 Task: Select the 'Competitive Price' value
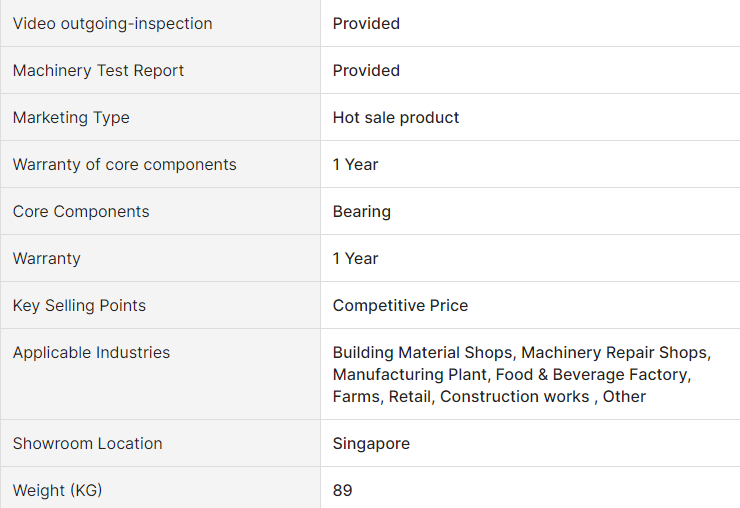(400, 305)
